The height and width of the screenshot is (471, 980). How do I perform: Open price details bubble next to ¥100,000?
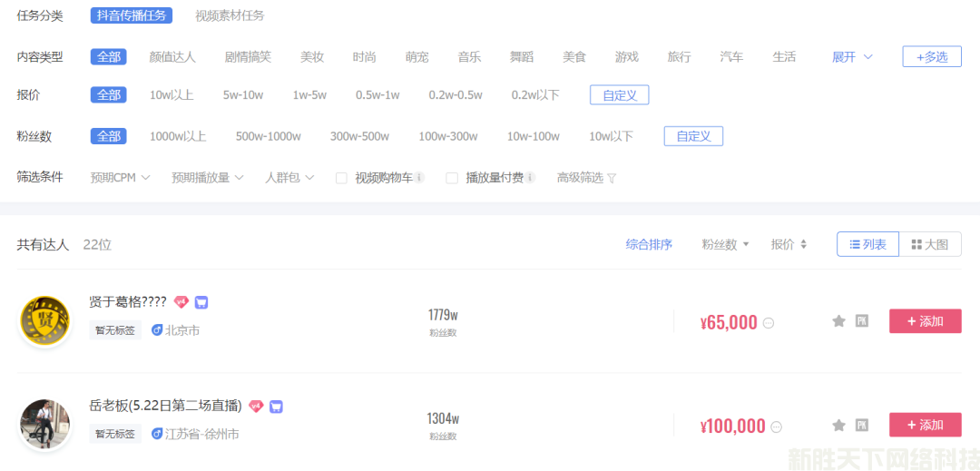click(776, 427)
